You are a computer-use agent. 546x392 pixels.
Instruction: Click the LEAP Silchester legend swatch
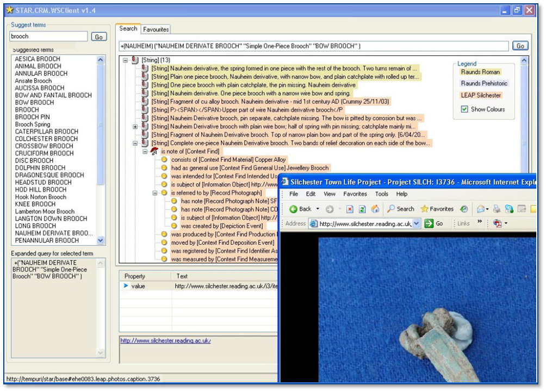pyautogui.click(x=481, y=95)
